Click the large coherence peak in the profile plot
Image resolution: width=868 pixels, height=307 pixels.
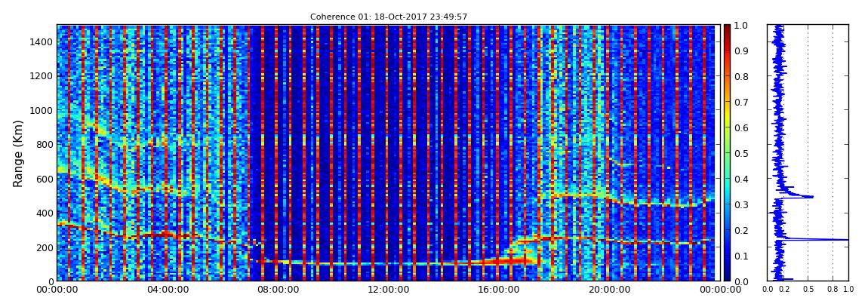[x=817, y=239]
